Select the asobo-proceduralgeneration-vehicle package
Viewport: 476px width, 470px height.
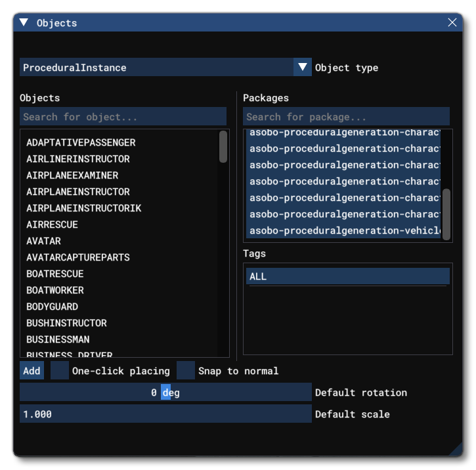tap(345, 230)
